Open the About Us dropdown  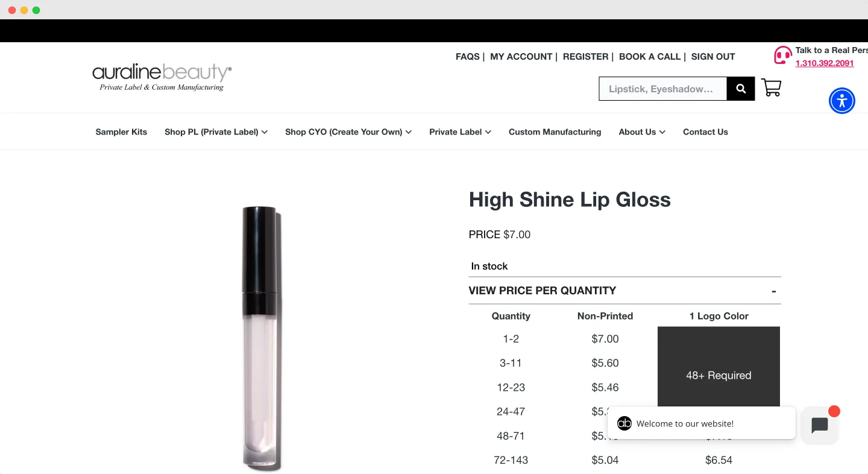(x=642, y=132)
